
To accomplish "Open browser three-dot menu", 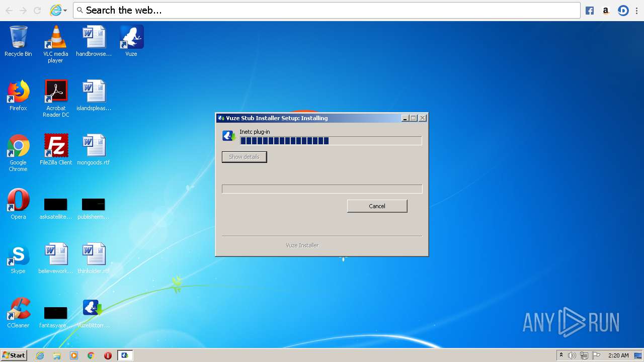I will pos(636,10).
